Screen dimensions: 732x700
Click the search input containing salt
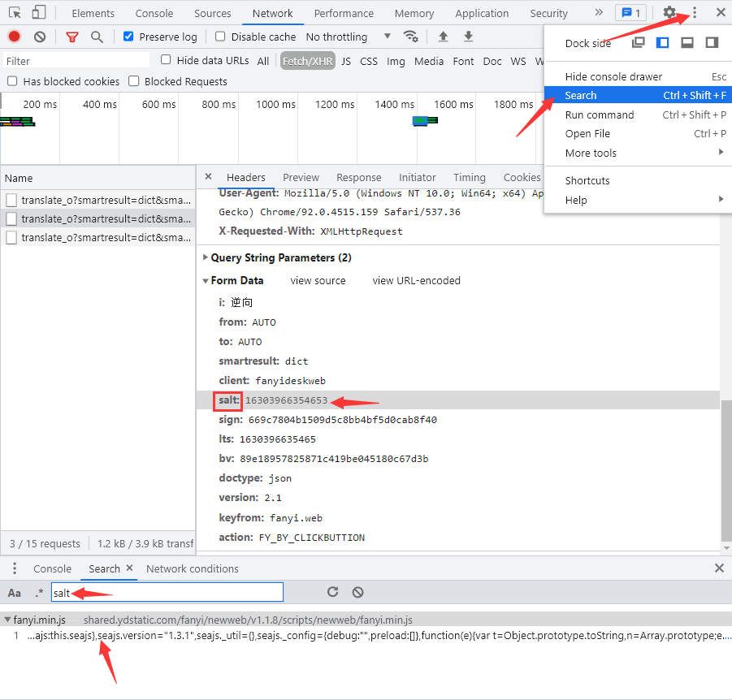[x=167, y=593]
